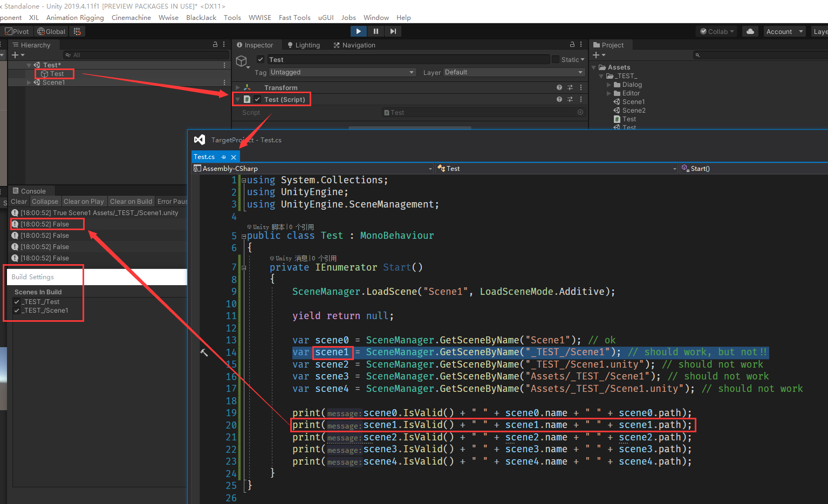Viewport: 828px width, 504px height.
Task: Click the Step frame button
Action: (393, 31)
